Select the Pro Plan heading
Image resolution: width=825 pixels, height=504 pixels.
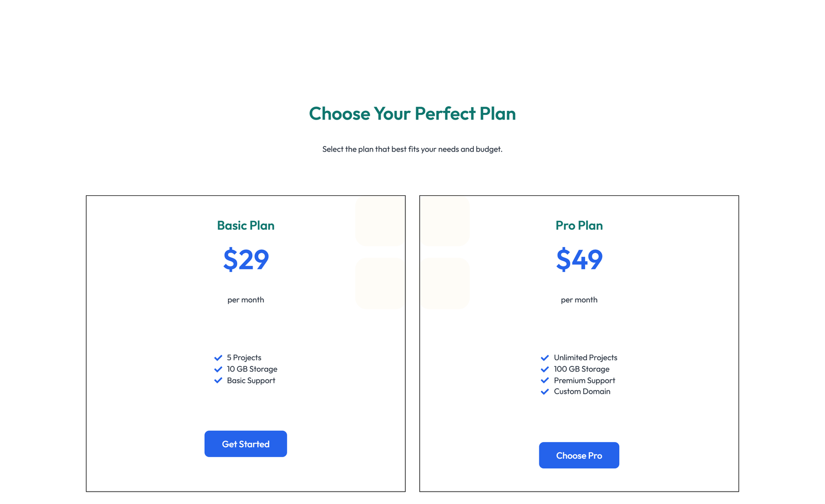579,225
